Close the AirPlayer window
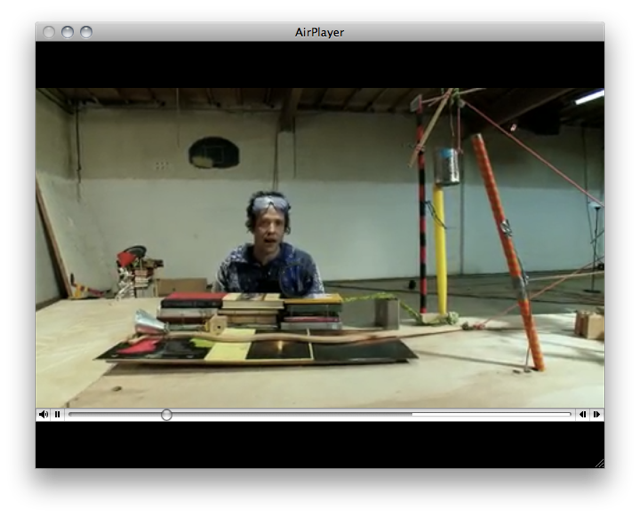The height and width of the screenshot is (517, 640). (x=49, y=32)
